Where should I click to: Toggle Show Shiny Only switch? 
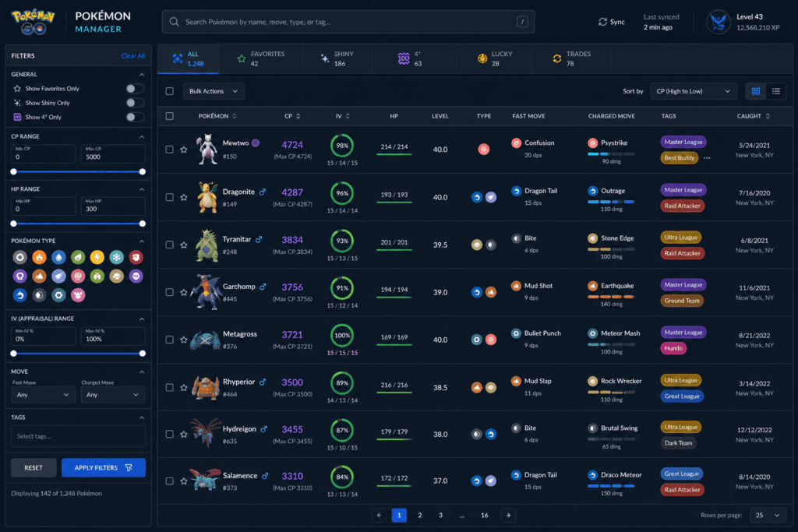coord(135,103)
